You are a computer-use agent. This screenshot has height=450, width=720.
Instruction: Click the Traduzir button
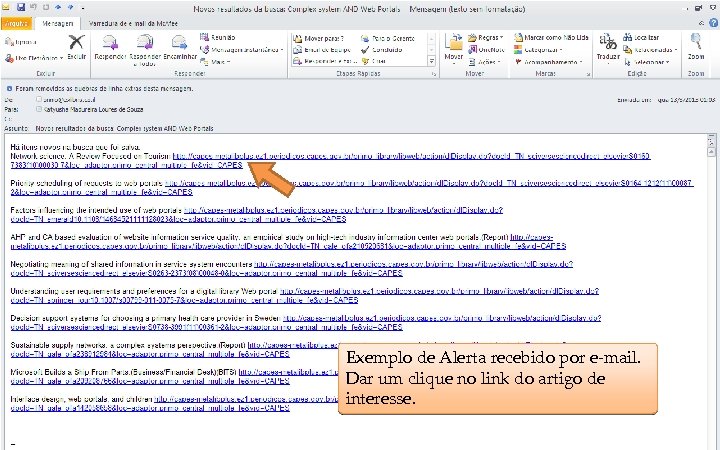[608, 49]
